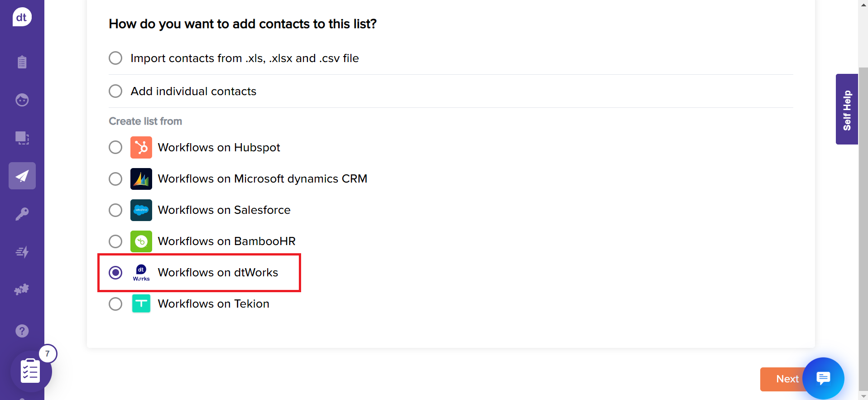Enable Workflows on BambooHR
868x400 pixels.
click(115, 241)
